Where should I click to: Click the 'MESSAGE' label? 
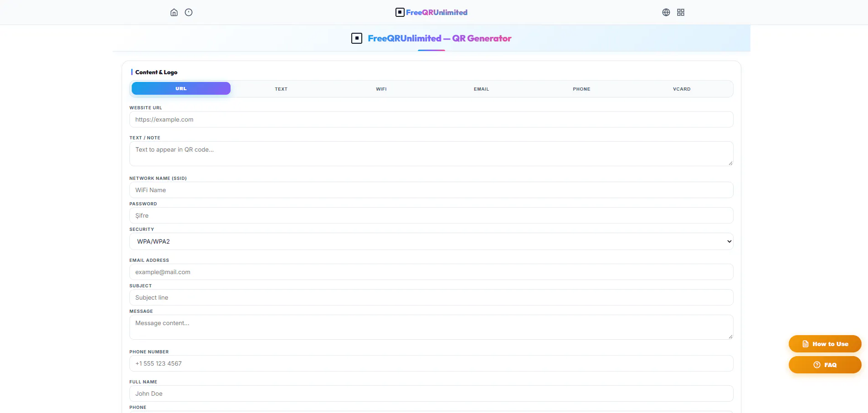point(141,311)
